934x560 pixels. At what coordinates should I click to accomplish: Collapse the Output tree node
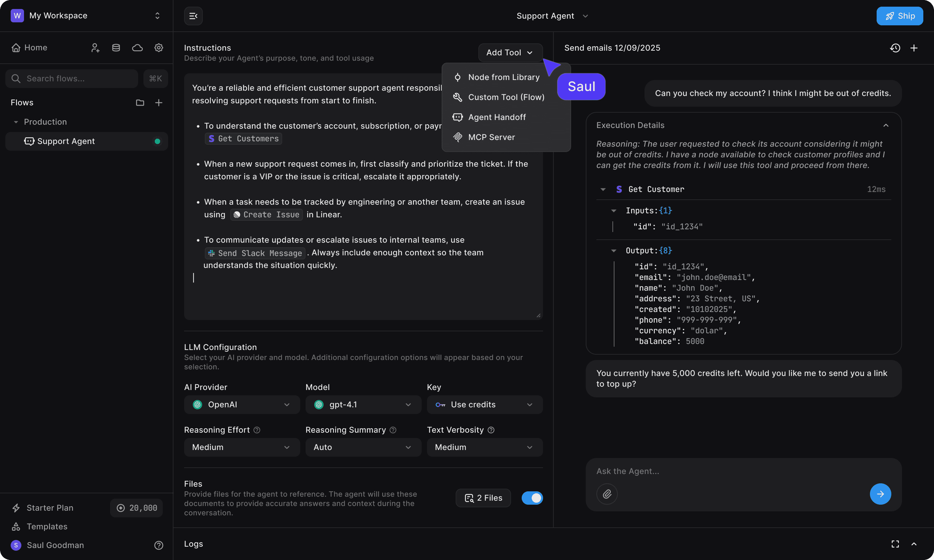[613, 251]
